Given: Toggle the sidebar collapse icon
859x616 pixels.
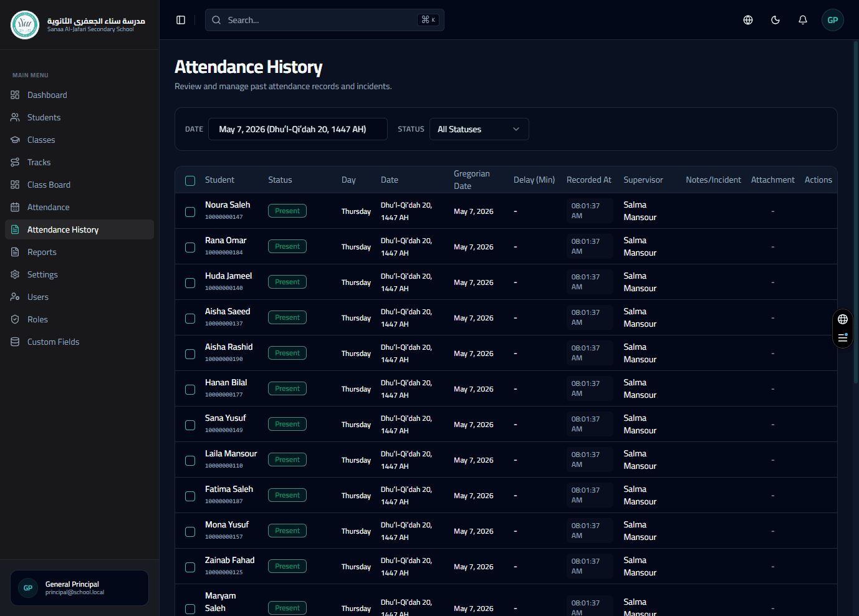Looking at the screenshot, I should click(x=181, y=20).
